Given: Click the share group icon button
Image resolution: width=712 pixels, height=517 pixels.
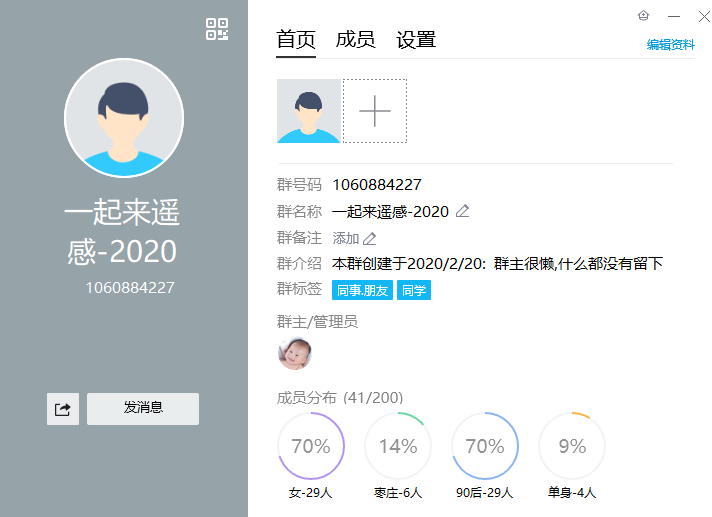Looking at the screenshot, I should tap(63, 409).
